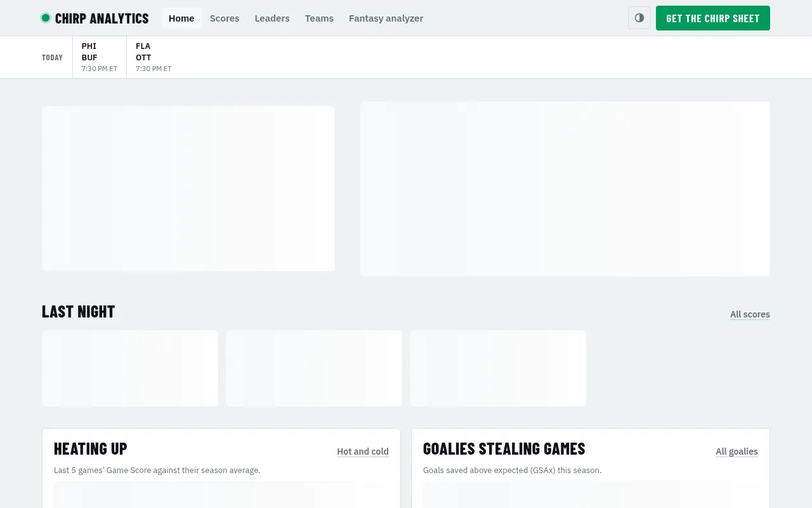Open the PHI vs BUF game

[x=100, y=57]
